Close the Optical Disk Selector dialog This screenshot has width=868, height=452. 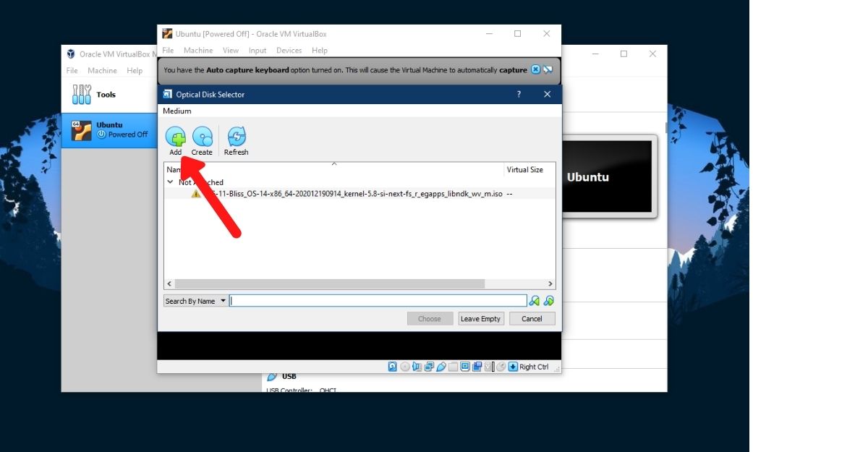(547, 94)
